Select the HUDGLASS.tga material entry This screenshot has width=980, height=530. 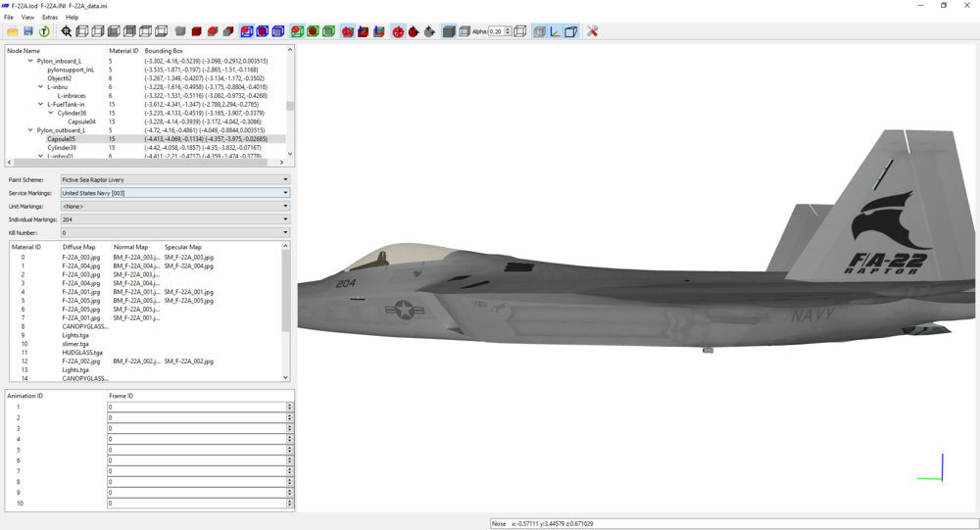(82, 353)
